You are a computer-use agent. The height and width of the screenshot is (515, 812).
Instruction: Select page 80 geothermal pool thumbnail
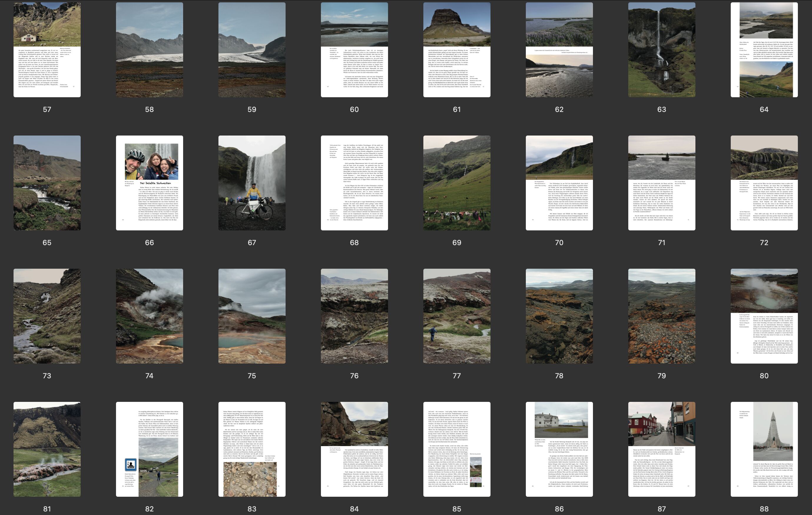pyautogui.click(x=764, y=316)
